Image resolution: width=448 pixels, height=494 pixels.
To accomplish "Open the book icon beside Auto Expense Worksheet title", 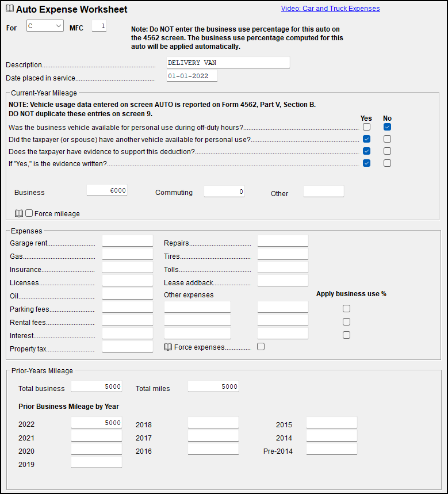I will point(10,9).
